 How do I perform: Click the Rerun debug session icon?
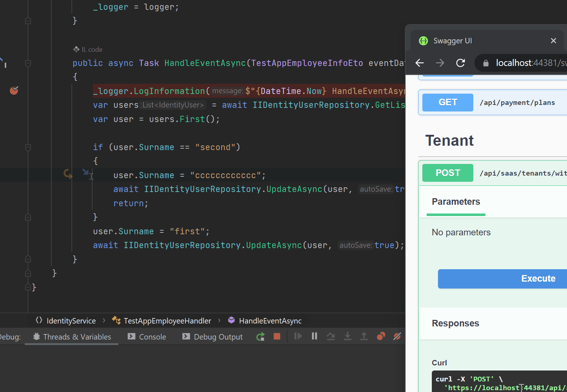point(260,337)
